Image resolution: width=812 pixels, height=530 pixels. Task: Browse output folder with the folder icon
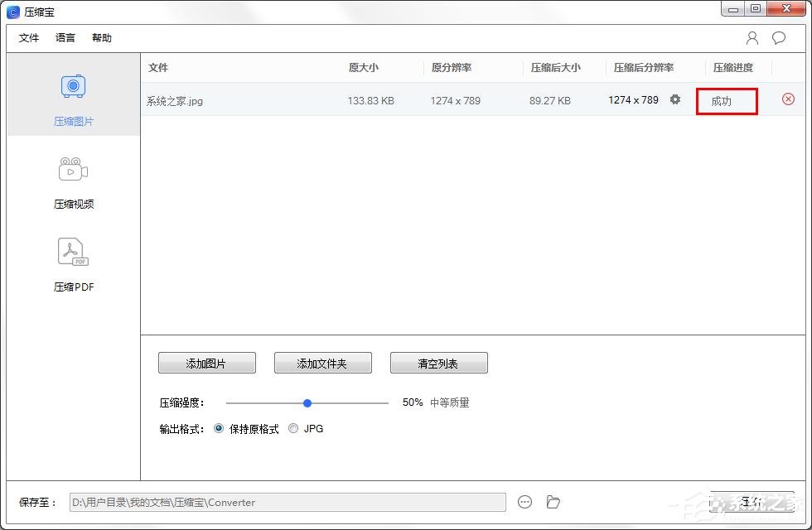tap(553, 502)
